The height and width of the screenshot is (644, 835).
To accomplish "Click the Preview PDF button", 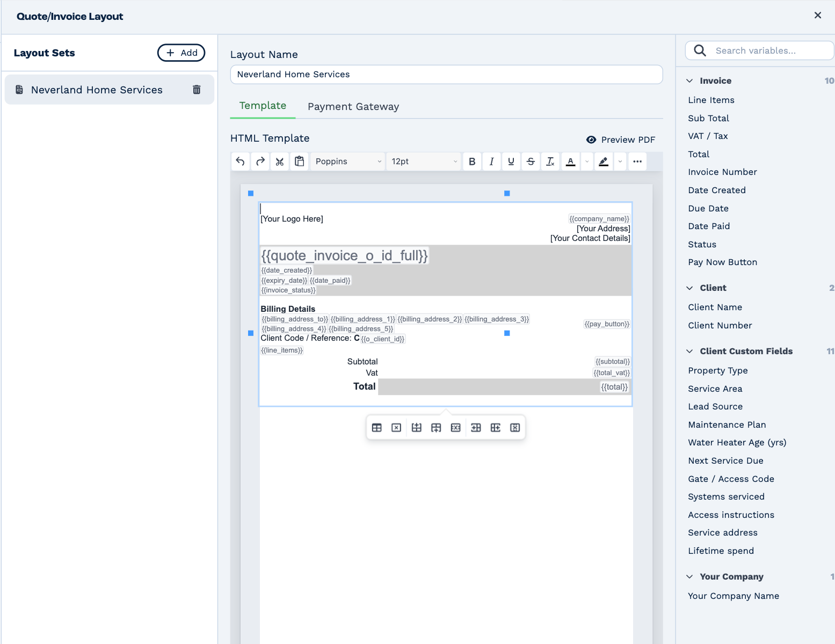I will pyautogui.click(x=621, y=140).
